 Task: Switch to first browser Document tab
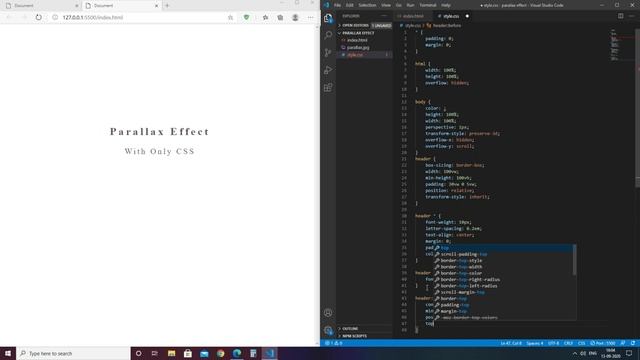point(41,6)
